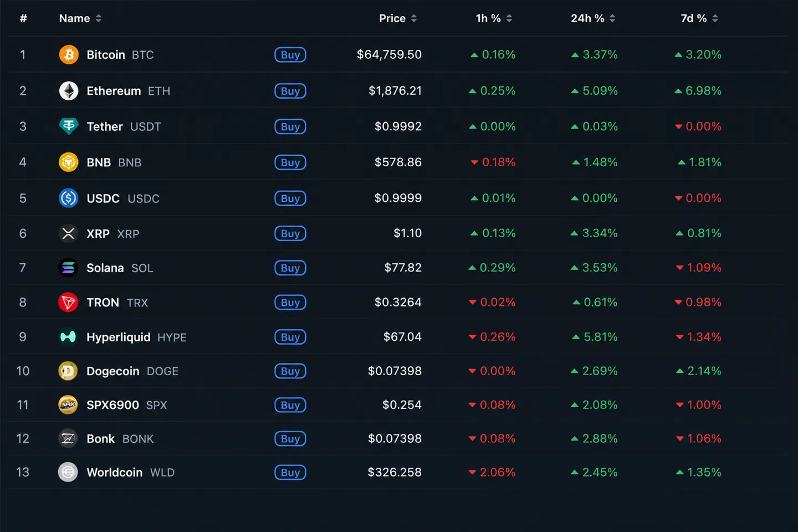
Task: Select the $326.258 Worldcoin price
Action: tap(395, 472)
